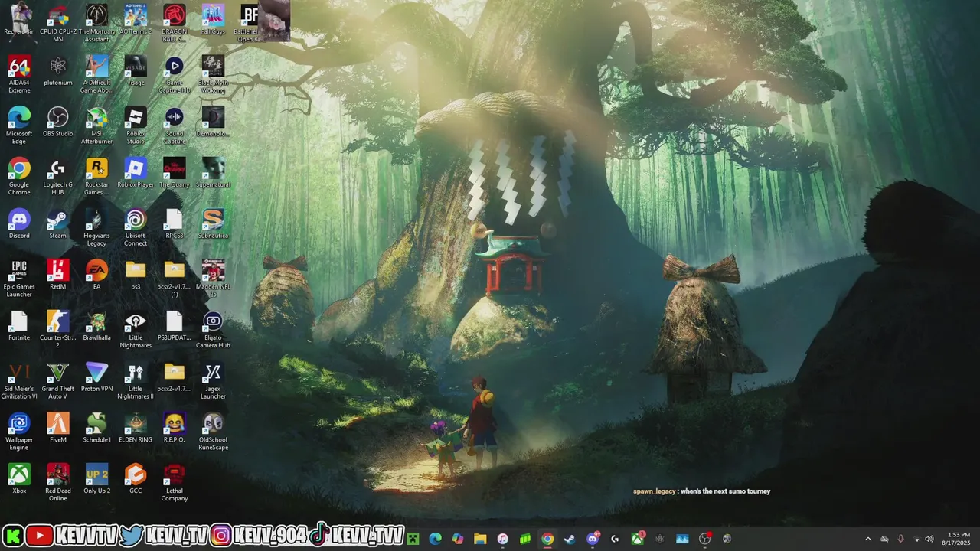Launch Grand Theft Auto V desktop icon
Screen dimensions: 980x551
pyautogui.click(x=58, y=380)
